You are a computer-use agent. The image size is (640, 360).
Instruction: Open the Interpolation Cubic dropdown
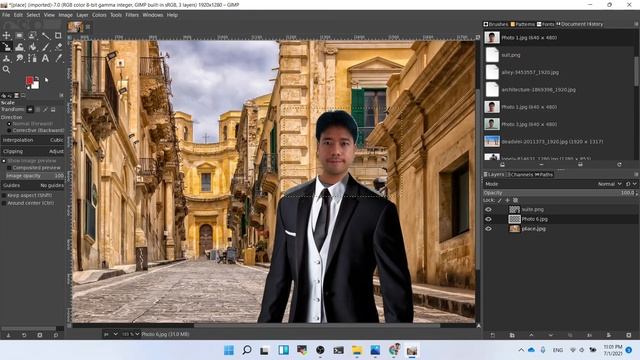click(33, 140)
